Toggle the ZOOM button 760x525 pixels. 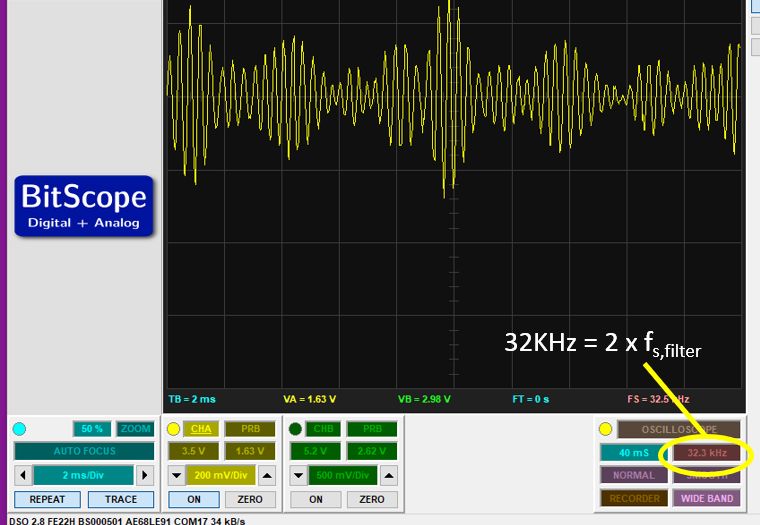tap(135, 429)
